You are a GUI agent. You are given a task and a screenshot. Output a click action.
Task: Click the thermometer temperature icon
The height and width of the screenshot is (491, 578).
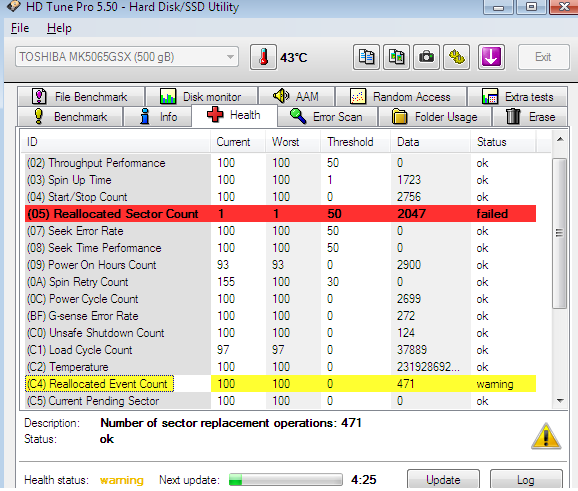point(263,57)
